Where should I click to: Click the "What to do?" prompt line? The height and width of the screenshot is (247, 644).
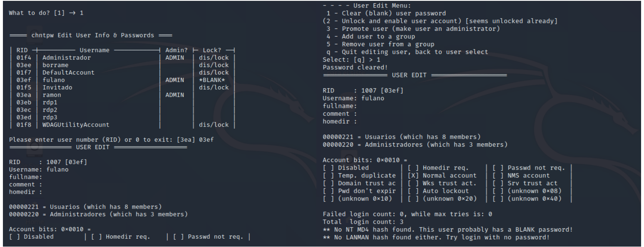[x=46, y=13]
